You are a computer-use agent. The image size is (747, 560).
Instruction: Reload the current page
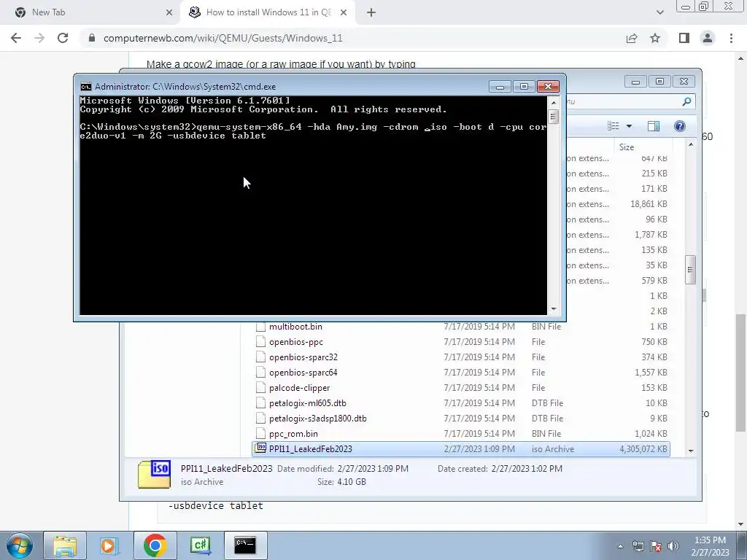(x=63, y=38)
